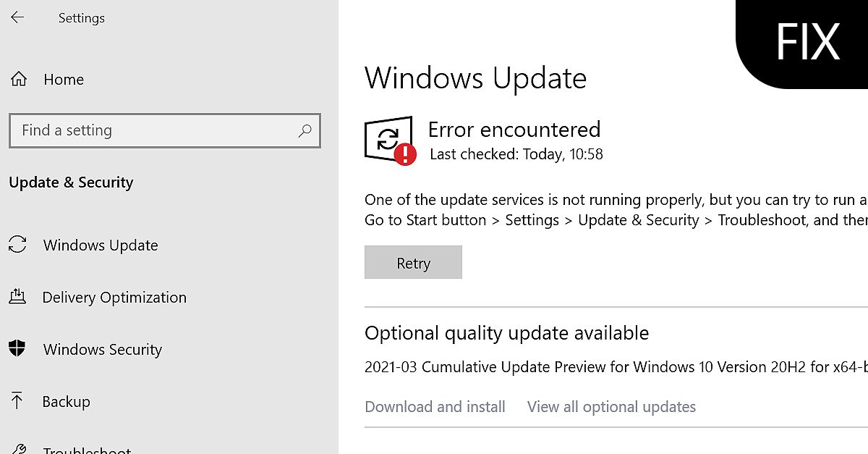Open the Backup settings label
Viewport: 868px width, 454px height.
pyautogui.click(x=66, y=402)
